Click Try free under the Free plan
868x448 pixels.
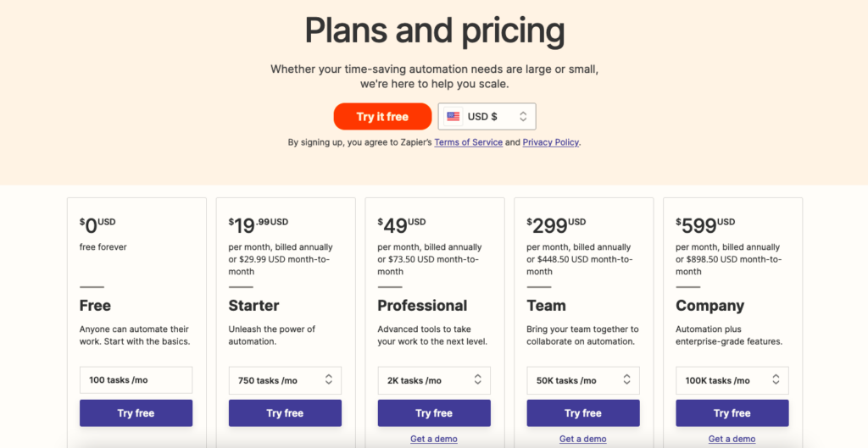[x=136, y=413]
